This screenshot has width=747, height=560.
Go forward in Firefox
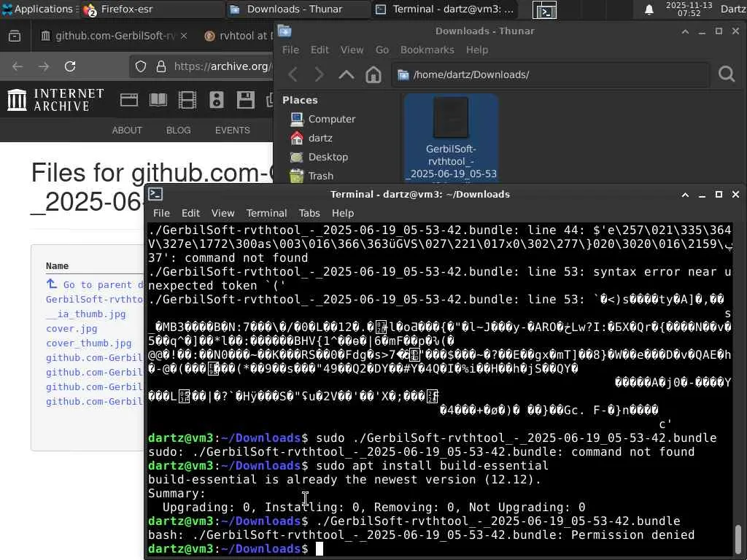(44, 66)
